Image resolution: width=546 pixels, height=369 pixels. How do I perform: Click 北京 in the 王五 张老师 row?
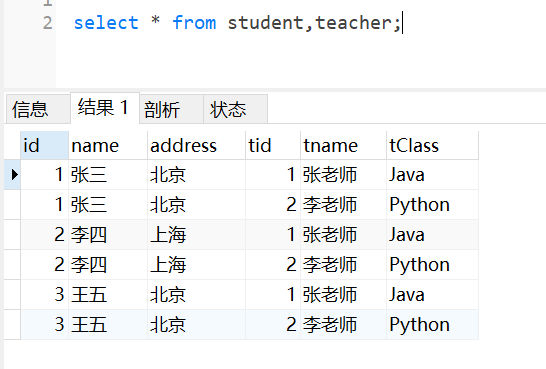tap(196, 295)
